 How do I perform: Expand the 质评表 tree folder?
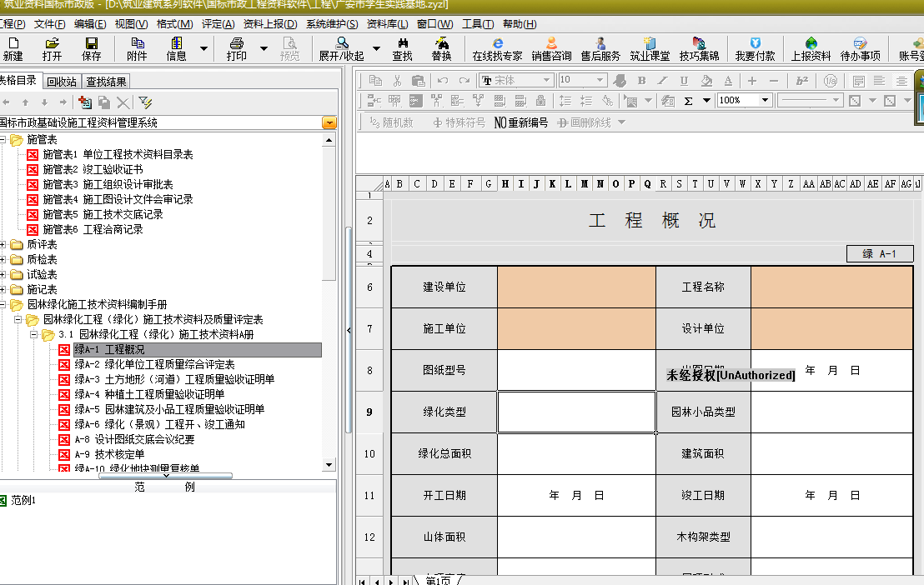coord(4,245)
